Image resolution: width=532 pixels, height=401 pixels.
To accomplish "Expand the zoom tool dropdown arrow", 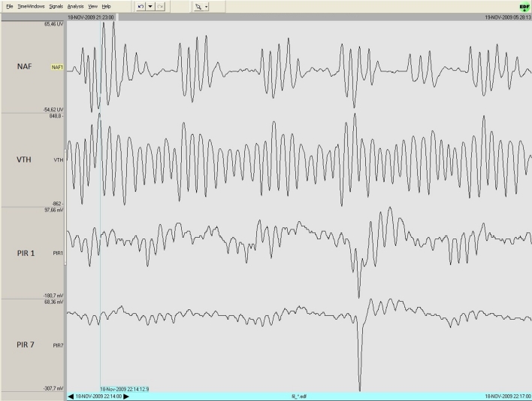I will click(206, 6).
